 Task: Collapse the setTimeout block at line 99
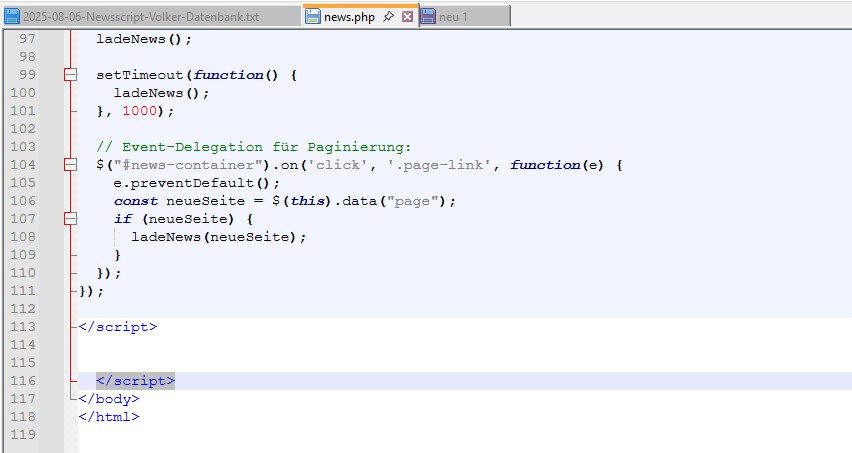click(70, 75)
